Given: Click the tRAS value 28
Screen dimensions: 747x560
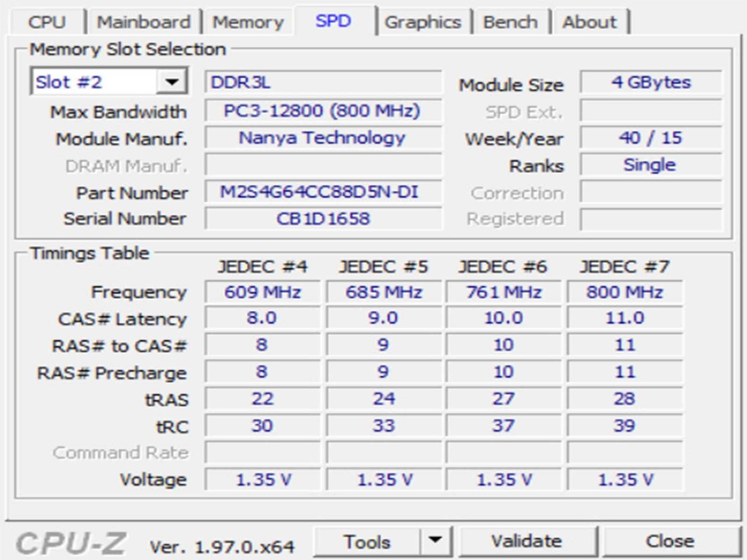Looking at the screenshot, I should (x=625, y=399).
